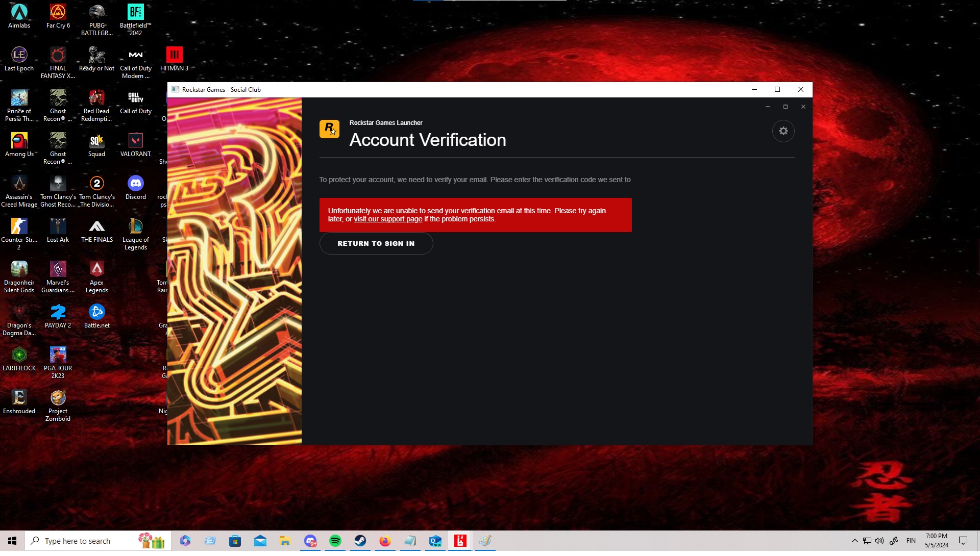Maximize the inner Rockstar launcher panel
Screen dimensions: 980x556
coord(786,107)
